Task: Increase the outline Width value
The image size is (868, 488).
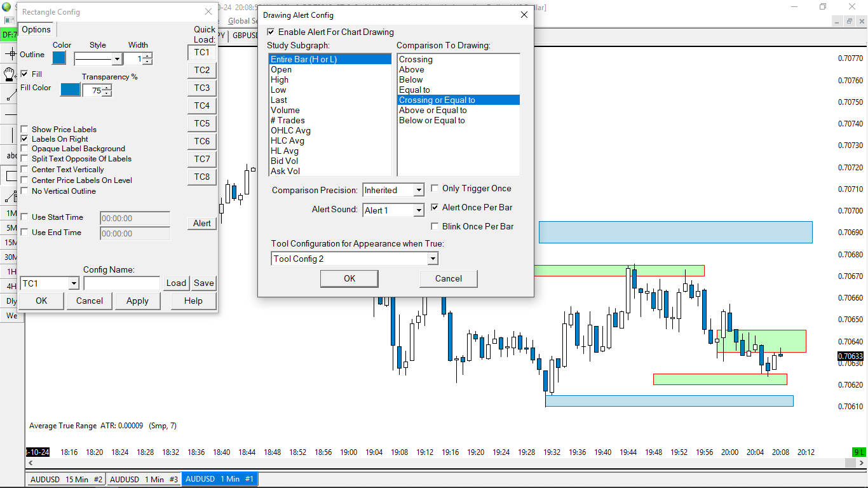Action: [148, 56]
